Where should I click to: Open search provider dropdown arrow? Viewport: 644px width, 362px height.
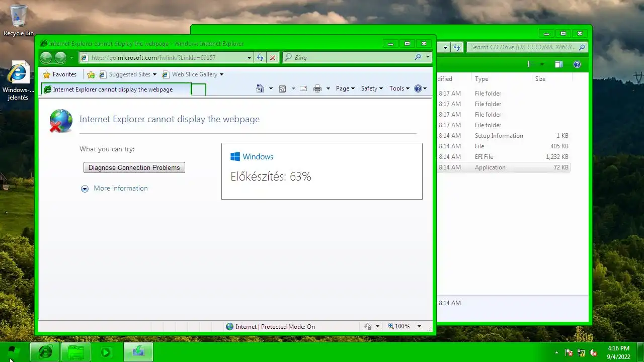(x=428, y=57)
